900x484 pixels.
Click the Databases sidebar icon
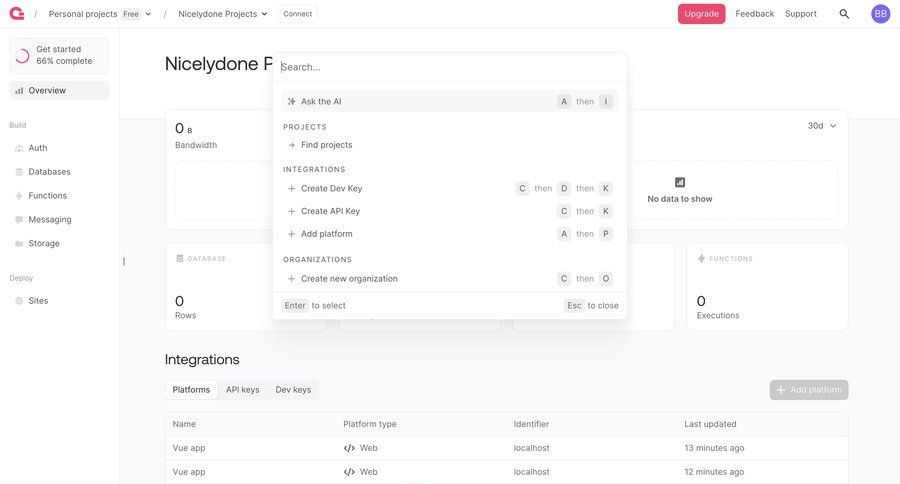pyautogui.click(x=19, y=172)
